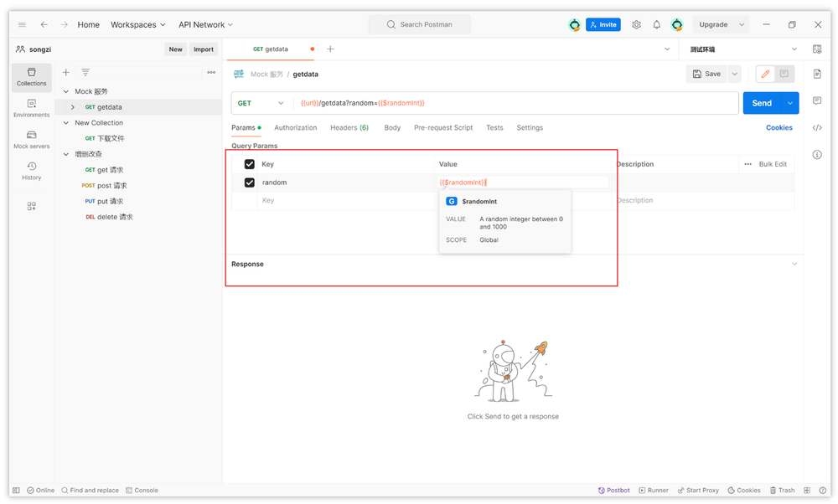Viewport: 838px width, 504px height.
Task: Open the GET method dropdown
Action: tap(261, 103)
